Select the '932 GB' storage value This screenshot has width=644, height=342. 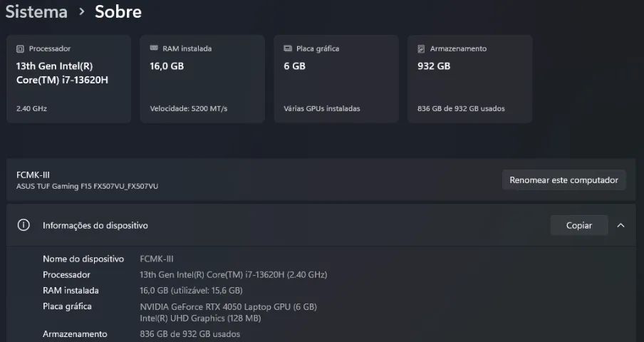click(434, 66)
